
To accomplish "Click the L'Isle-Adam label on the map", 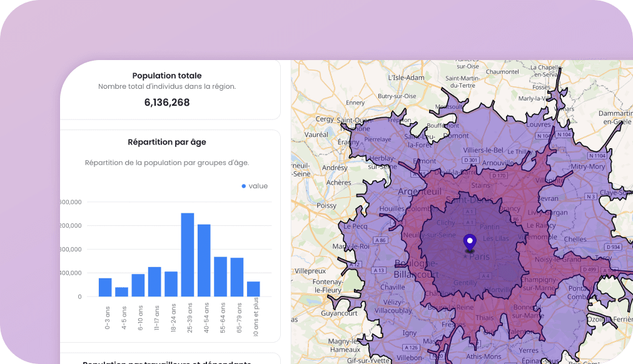I will 406,78.
